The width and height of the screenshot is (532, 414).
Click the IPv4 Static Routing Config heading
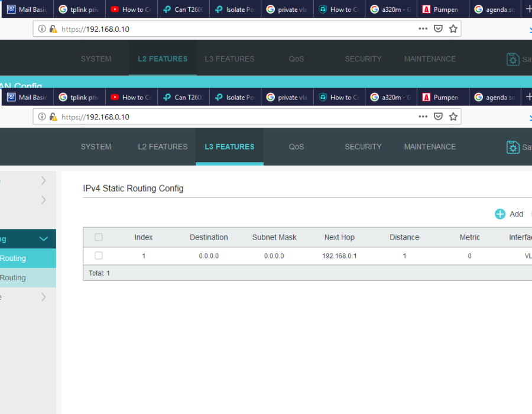point(133,188)
